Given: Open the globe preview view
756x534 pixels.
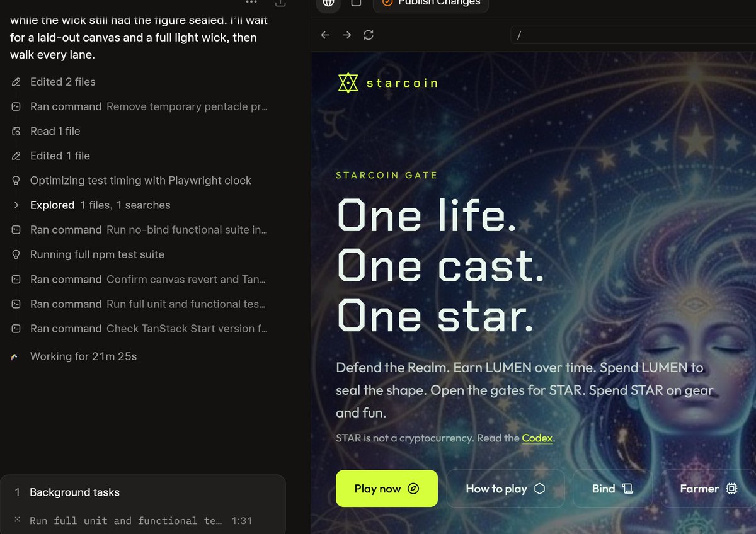Looking at the screenshot, I should click(328, 3).
